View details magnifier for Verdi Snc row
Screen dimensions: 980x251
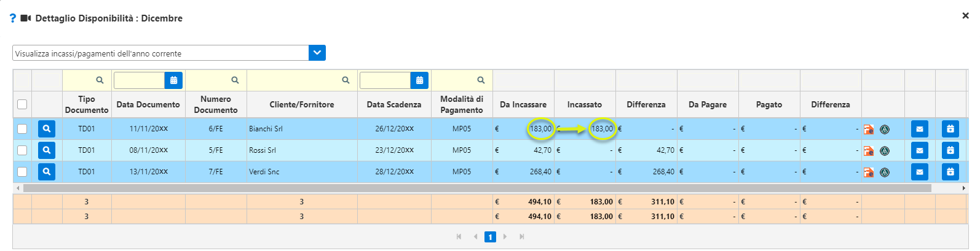coord(47,172)
